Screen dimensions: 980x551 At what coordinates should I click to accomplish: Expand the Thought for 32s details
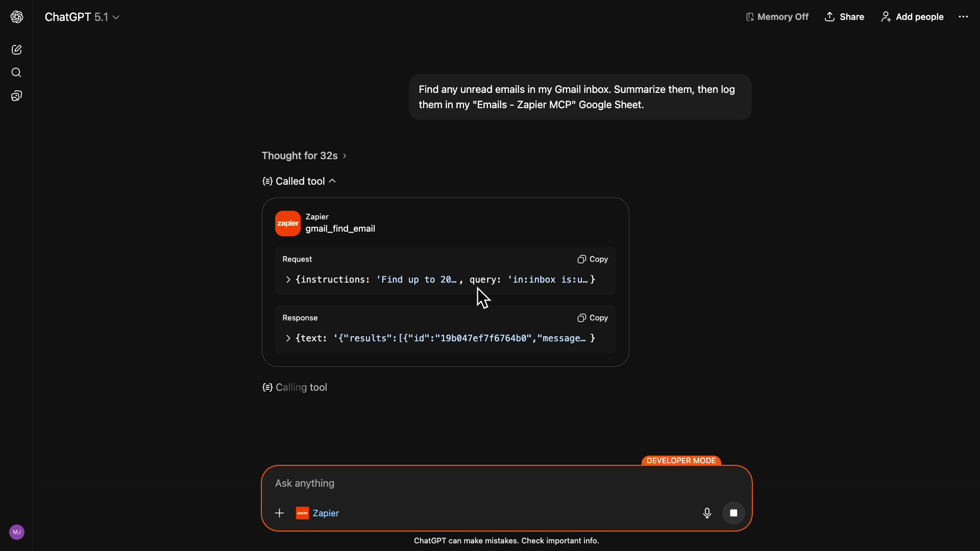pos(304,156)
